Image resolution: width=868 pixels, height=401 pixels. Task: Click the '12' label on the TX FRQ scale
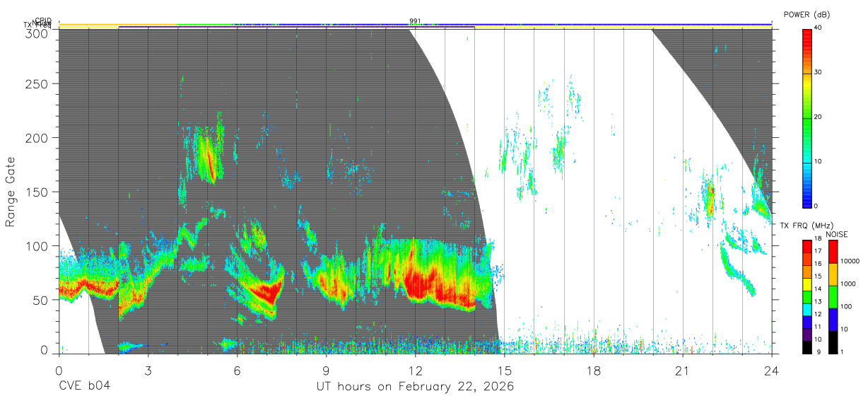point(818,314)
